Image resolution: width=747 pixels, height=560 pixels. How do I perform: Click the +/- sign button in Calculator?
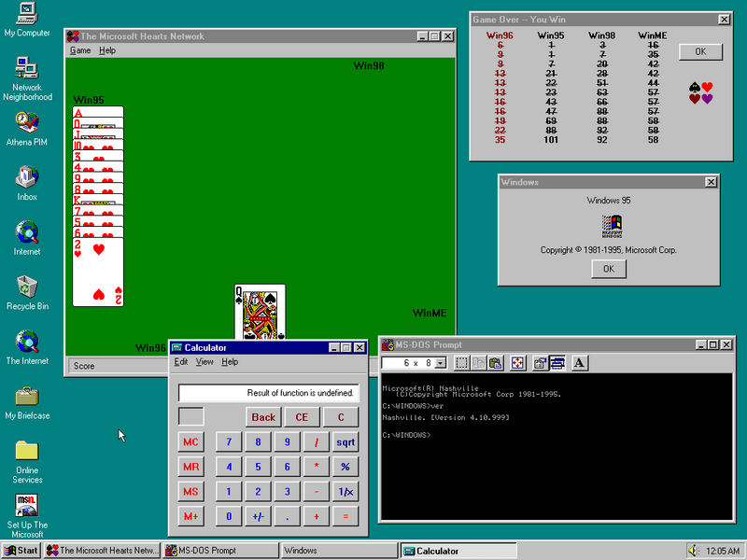coord(259,516)
